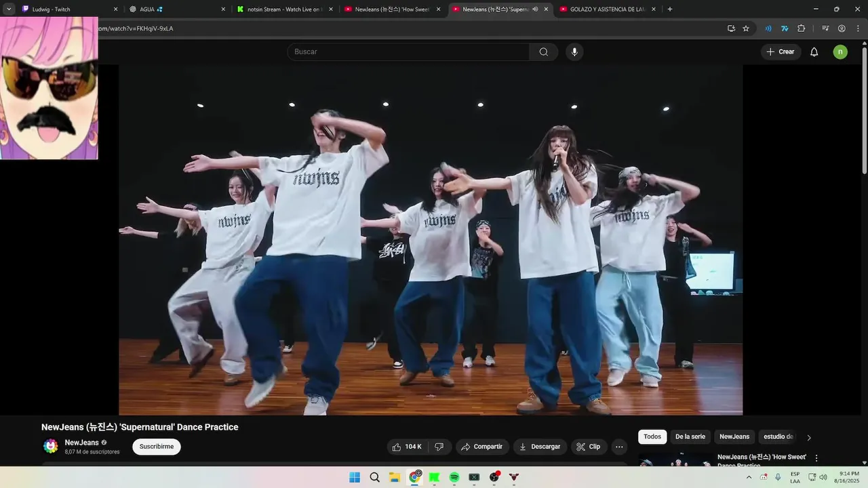Image resolution: width=868 pixels, height=488 pixels.
Task: Click the pink-haired avatar overlay
Action: [x=49, y=88]
